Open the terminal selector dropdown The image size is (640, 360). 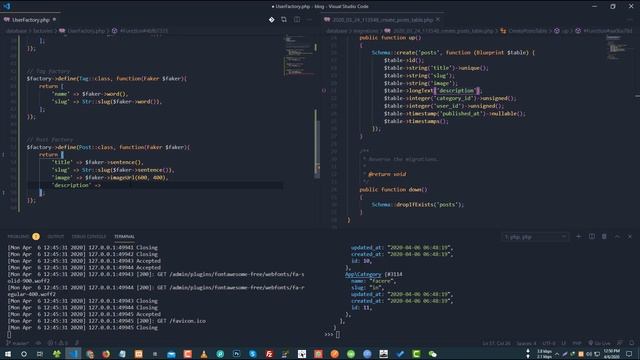click(x=535, y=237)
